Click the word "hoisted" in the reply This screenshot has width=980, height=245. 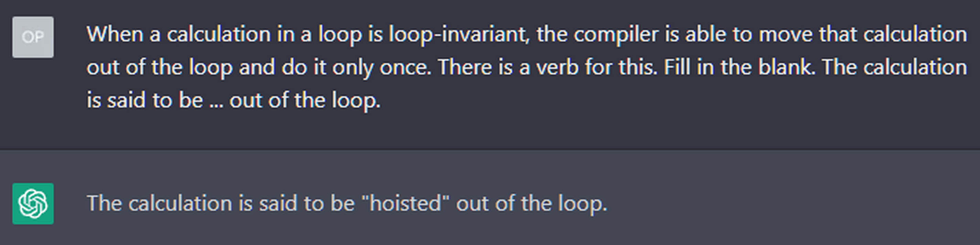406,203
